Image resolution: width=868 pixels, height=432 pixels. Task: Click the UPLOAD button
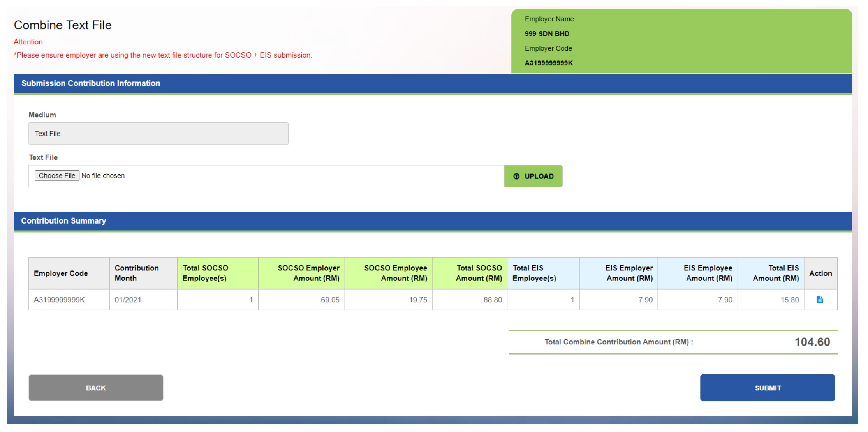[533, 176]
